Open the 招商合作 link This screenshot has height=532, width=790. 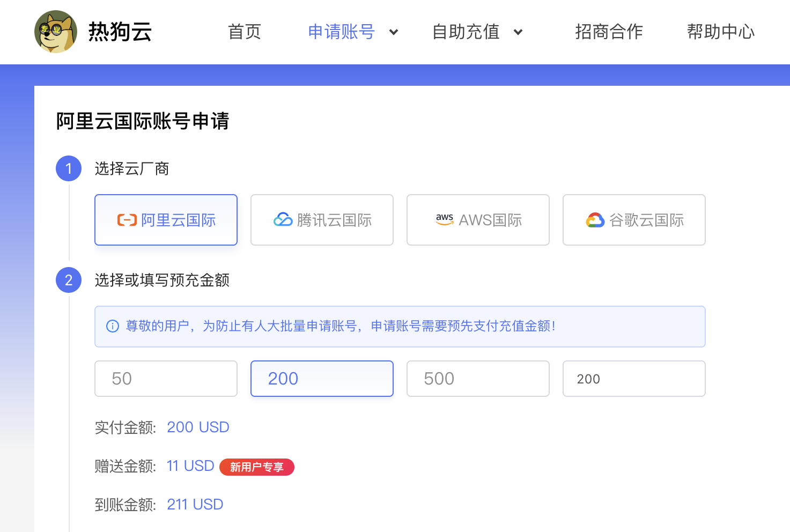pos(609,32)
